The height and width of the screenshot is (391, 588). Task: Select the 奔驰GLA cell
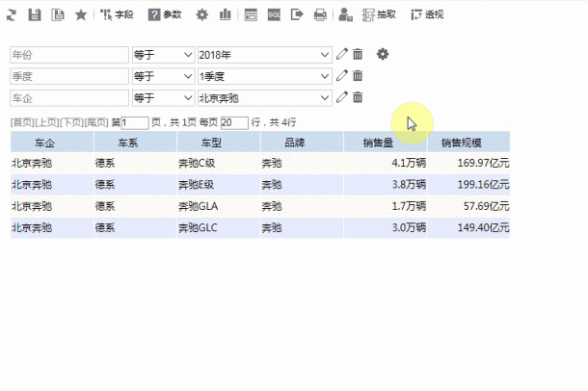[x=219, y=206]
